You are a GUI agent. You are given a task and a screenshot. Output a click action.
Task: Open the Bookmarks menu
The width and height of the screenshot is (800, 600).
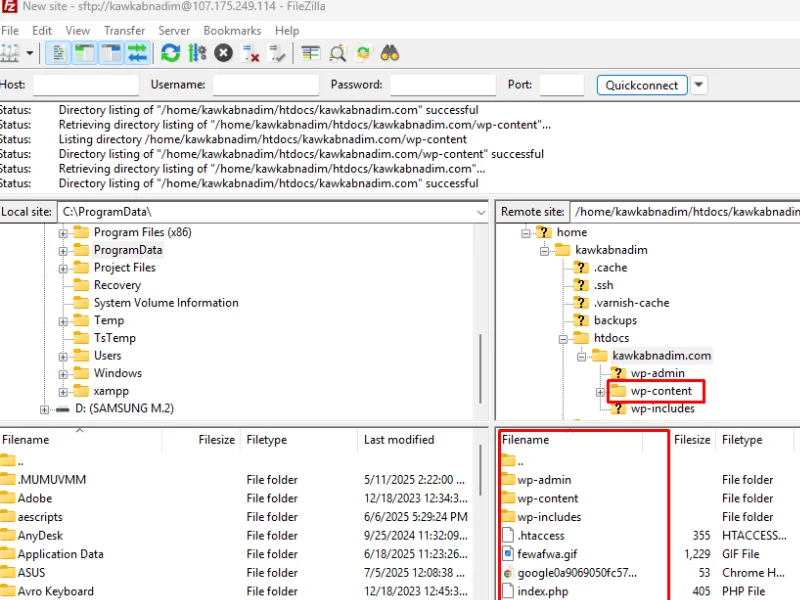point(232,31)
